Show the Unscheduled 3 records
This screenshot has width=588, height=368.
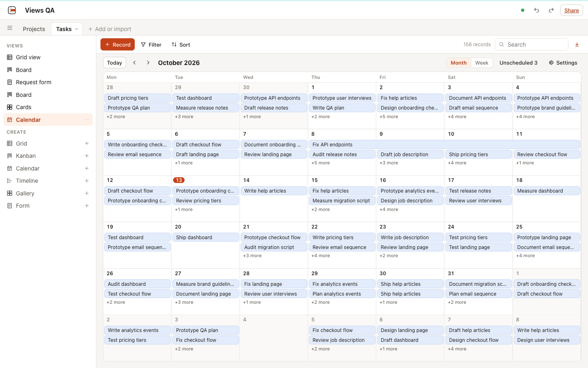519,63
